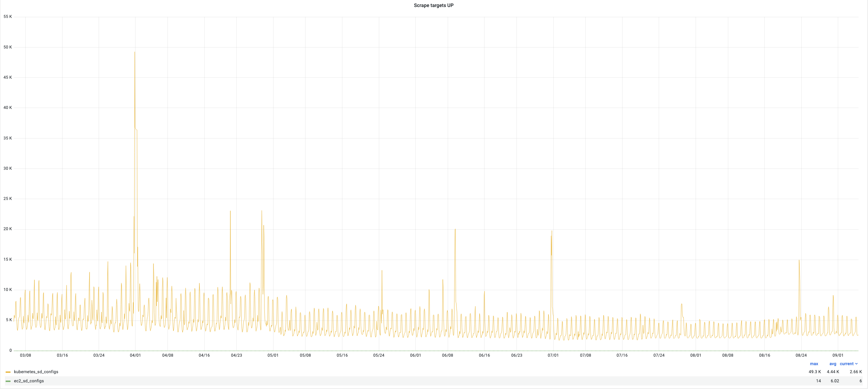Click the green ec2_sd_configs color swatch
868x389 pixels.
[8, 381]
